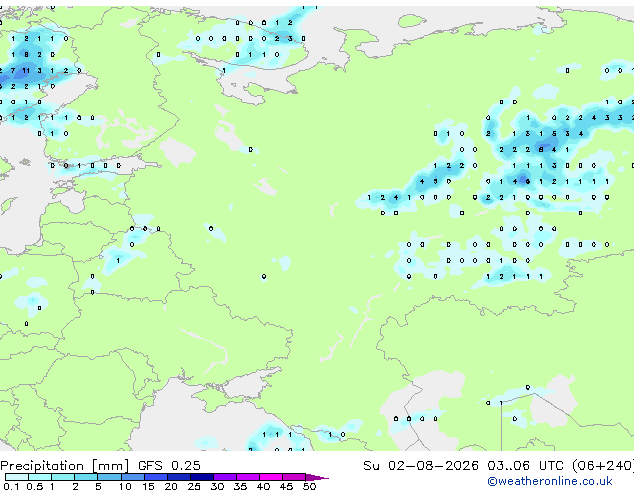
Task: Pick the magenta 40–45 mm legend swatch
Action: [x=271, y=477]
